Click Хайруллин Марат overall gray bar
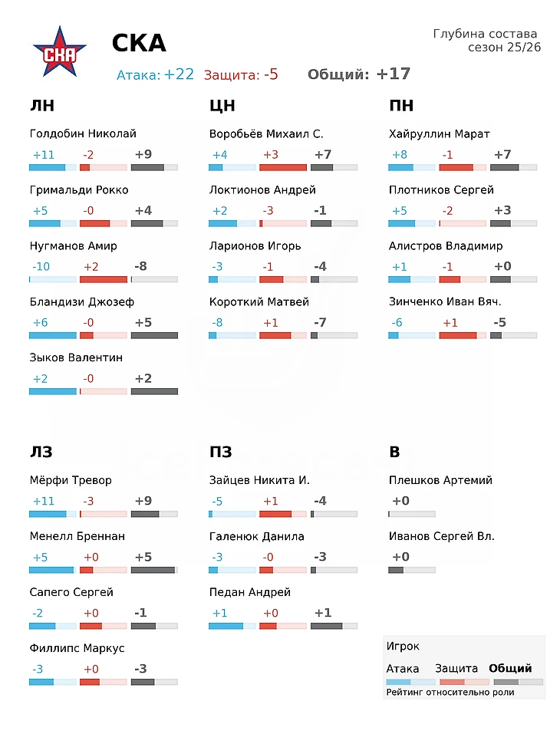560x731 pixels. 514,167
